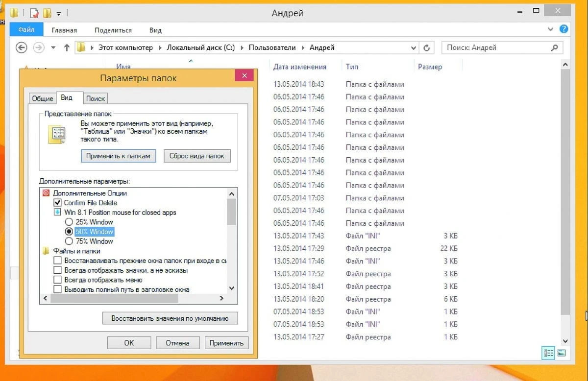Open the Общие tab in folder options
This screenshot has width=588, height=381.
pyautogui.click(x=43, y=98)
